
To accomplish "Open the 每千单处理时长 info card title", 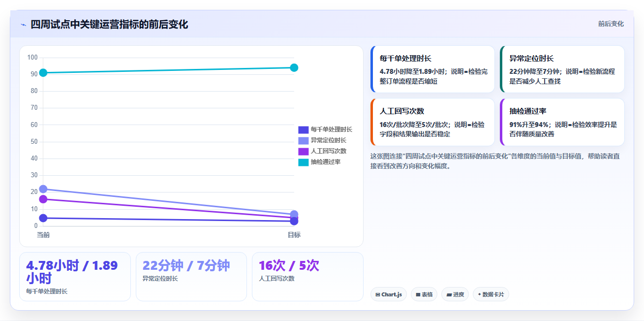I will tap(405, 59).
